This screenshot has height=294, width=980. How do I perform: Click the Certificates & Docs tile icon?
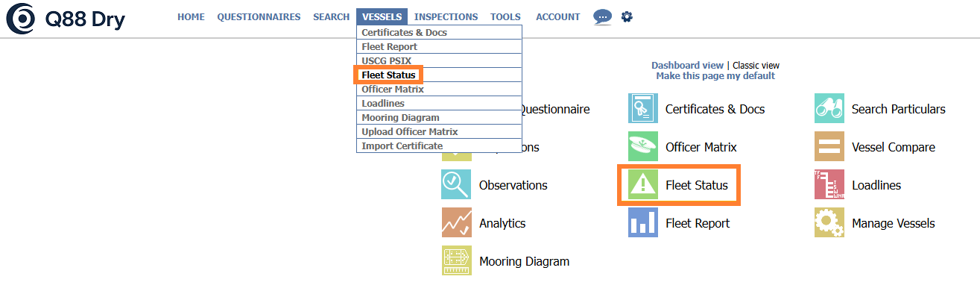tap(643, 109)
